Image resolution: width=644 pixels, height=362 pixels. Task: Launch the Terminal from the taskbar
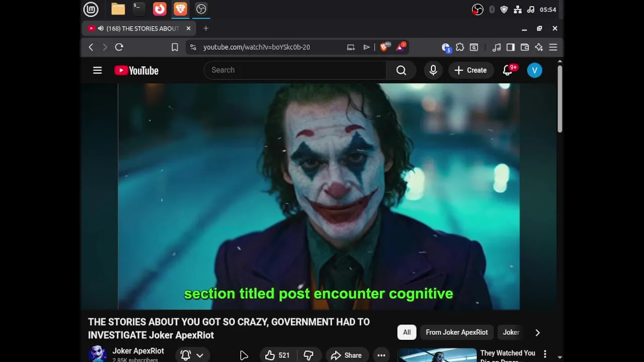(x=138, y=9)
